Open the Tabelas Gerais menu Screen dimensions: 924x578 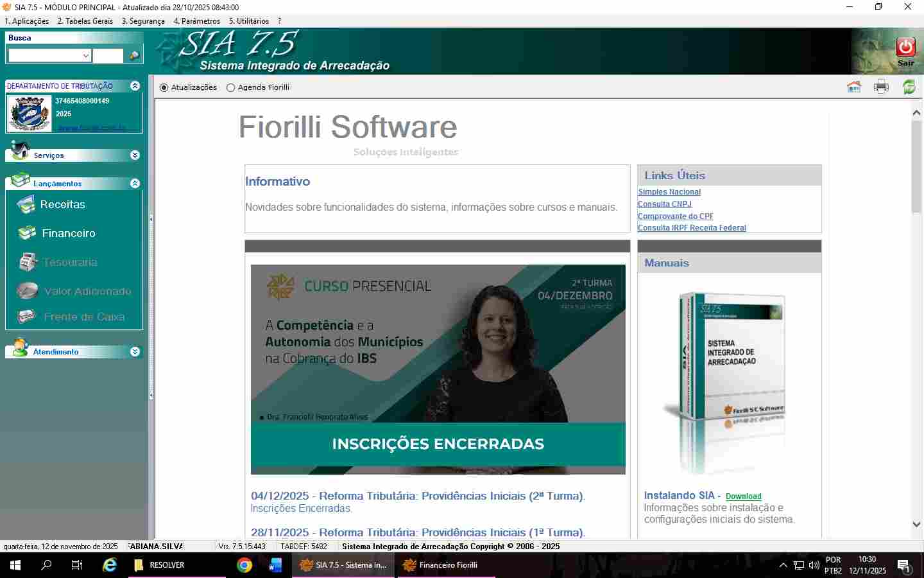click(x=85, y=21)
